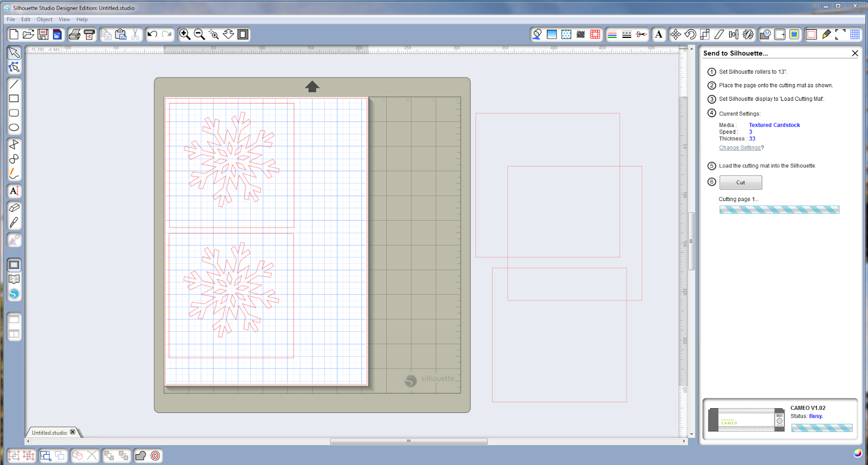Select the Knife tool
This screenshot has height=465, width=868.
(14, 222)
